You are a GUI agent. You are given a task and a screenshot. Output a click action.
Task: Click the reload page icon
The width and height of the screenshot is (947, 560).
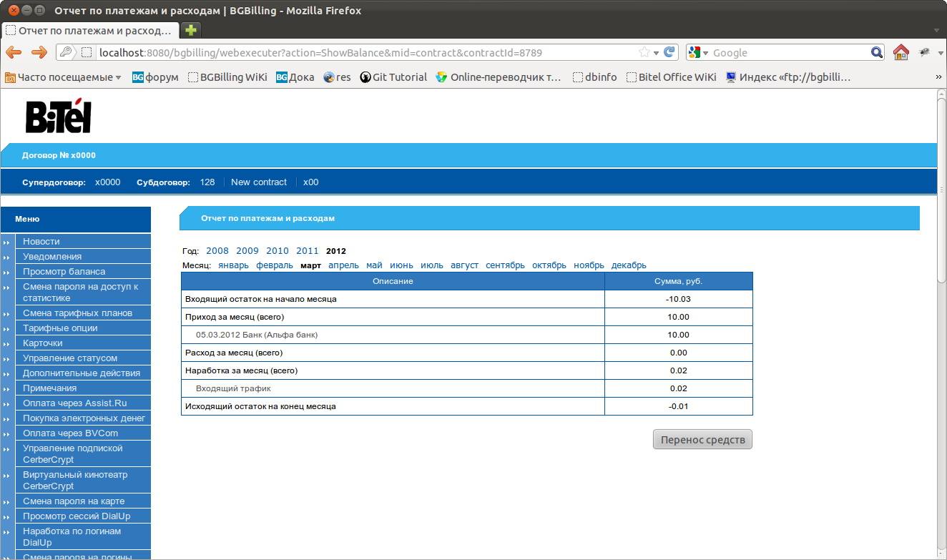[x=669, y=52]
